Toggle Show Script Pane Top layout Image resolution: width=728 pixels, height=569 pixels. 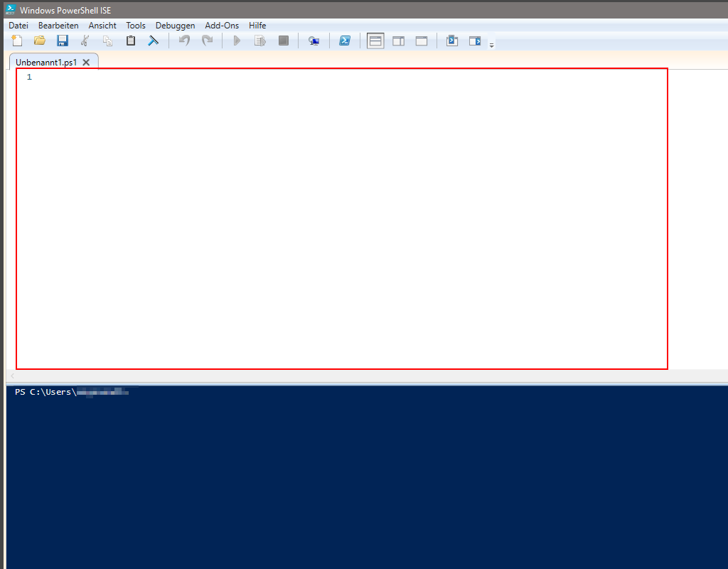(x=375, y=41)
